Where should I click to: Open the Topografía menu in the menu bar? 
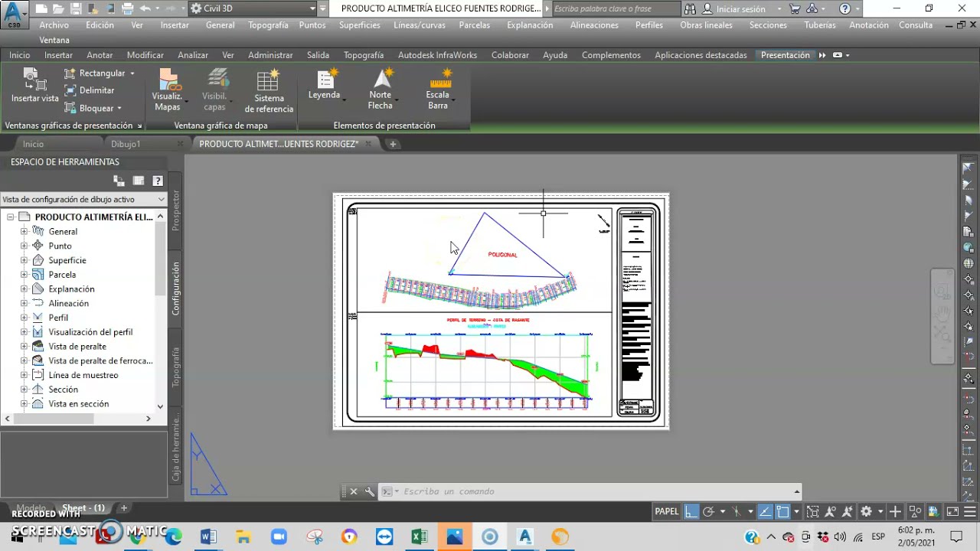[x=268, y=24]
